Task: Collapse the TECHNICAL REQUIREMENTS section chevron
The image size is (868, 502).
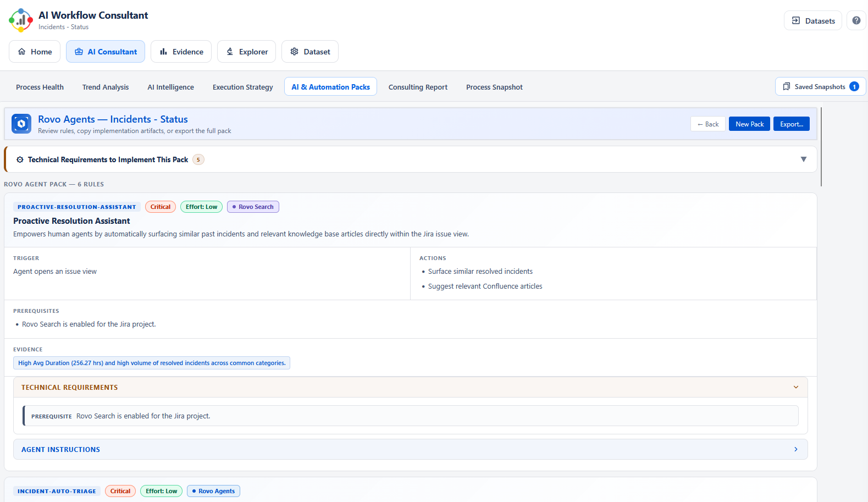Action: pos(795,387)
